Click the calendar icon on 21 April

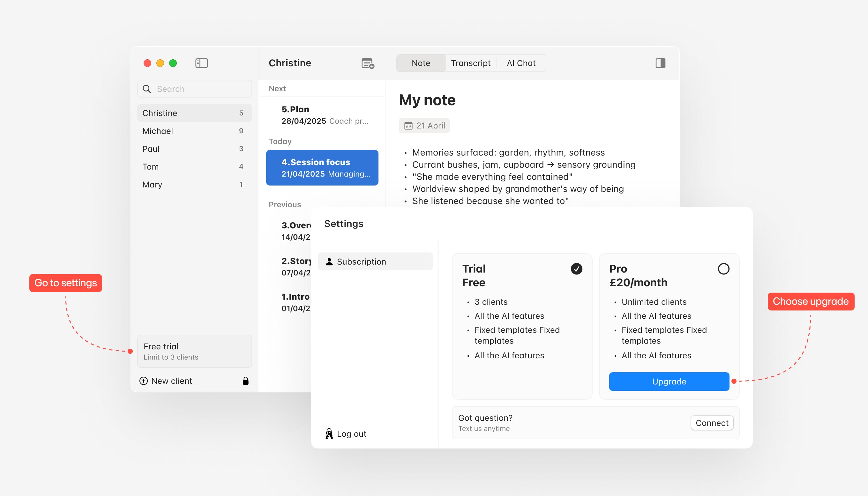tap(408, 126)
